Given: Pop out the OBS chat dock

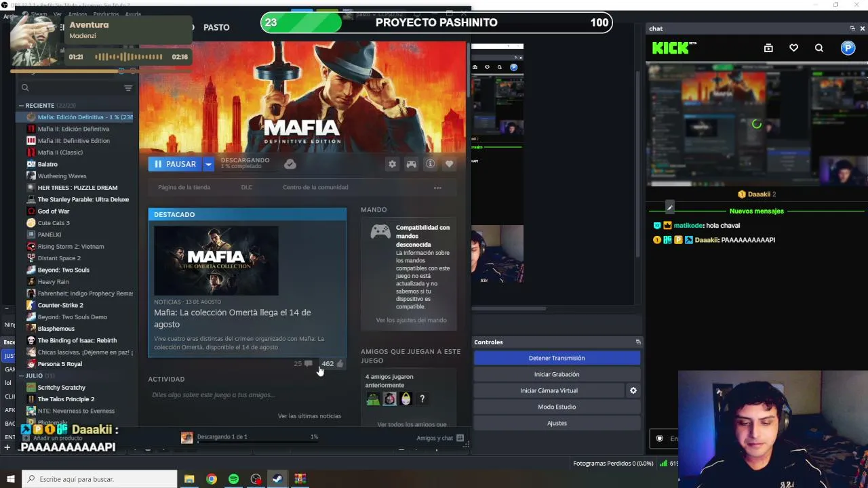Looking at the screenshot, I should coord(852,28).
